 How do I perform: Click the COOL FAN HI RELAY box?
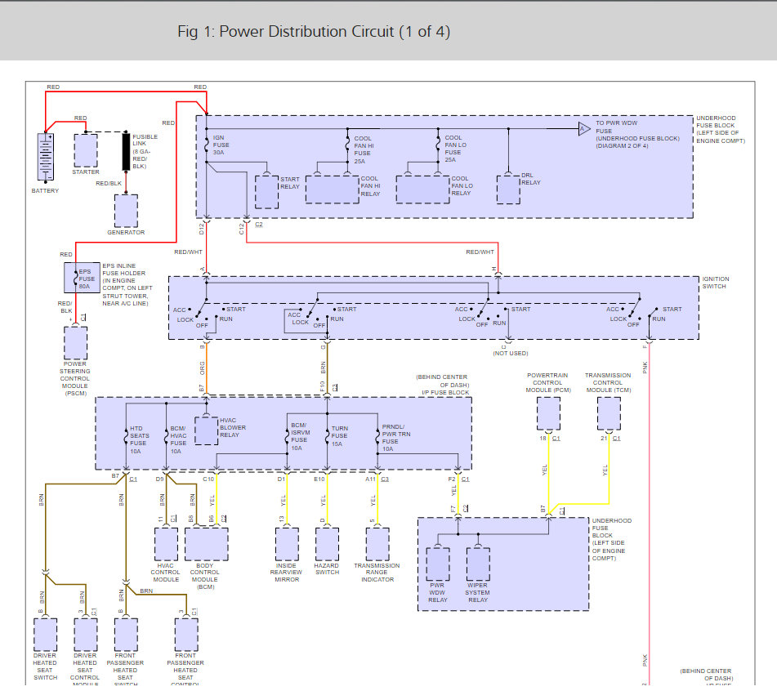click(332, 189)
